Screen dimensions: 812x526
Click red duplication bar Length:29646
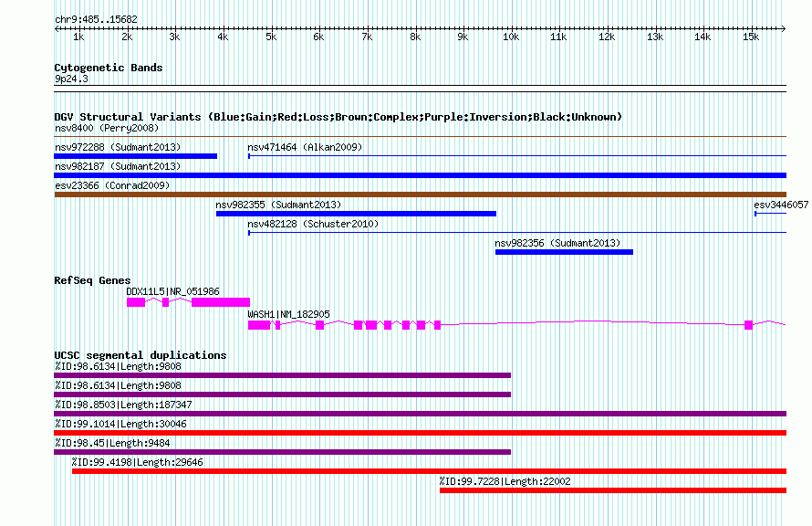click(x=429, y=471)
